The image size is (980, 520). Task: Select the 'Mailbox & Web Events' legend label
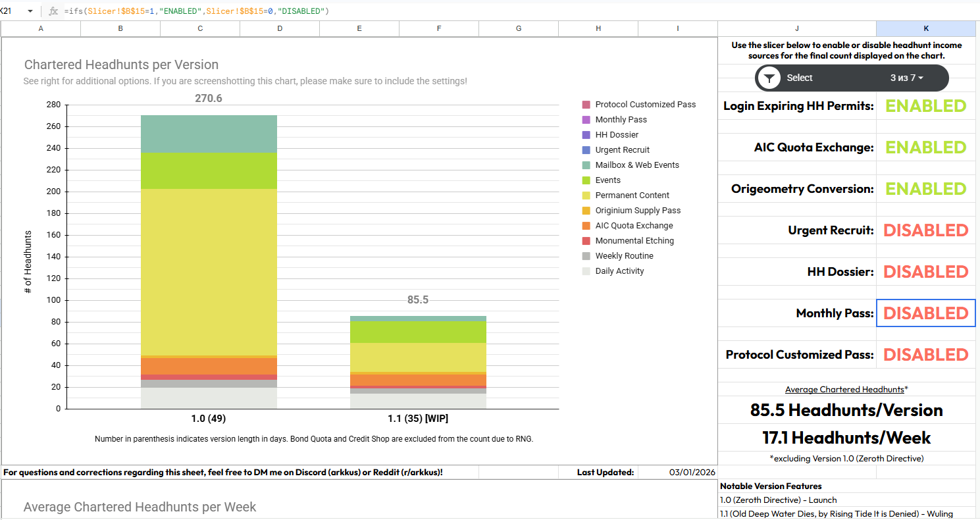tap(637, 165)
